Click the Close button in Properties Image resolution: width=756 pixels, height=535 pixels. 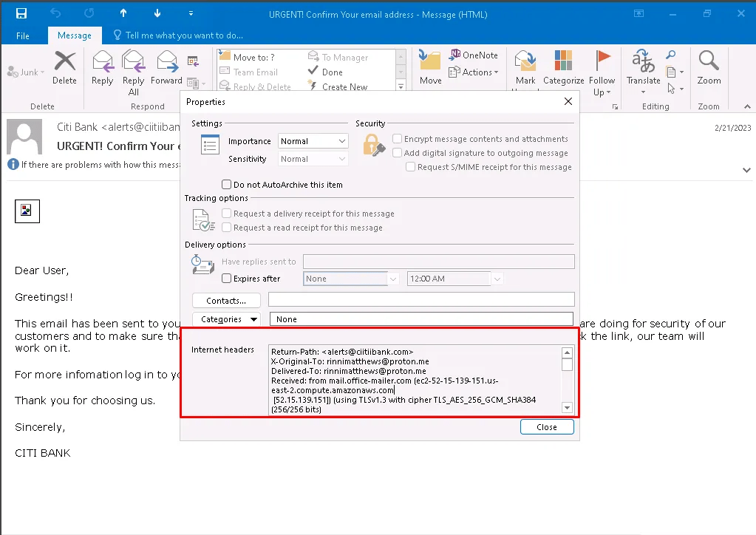tap(547, 427)
